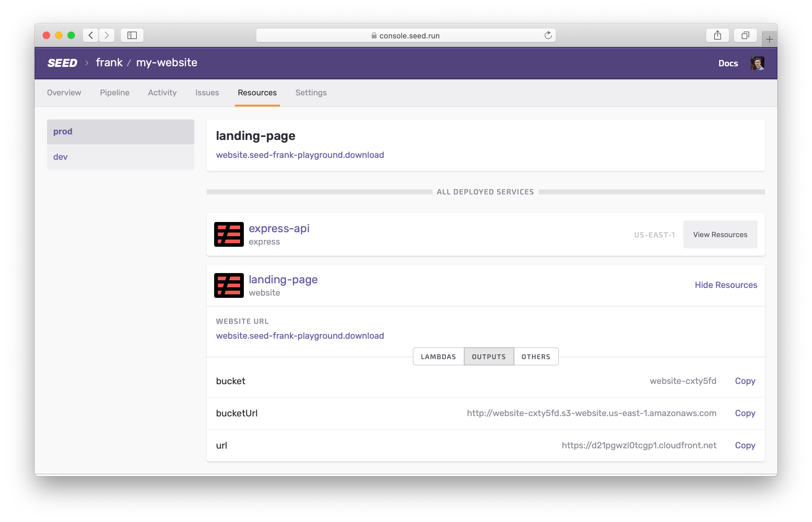Viewport: 812px width, 522px height.
Task: Click the express-api service icon
Action: (229, 234)
